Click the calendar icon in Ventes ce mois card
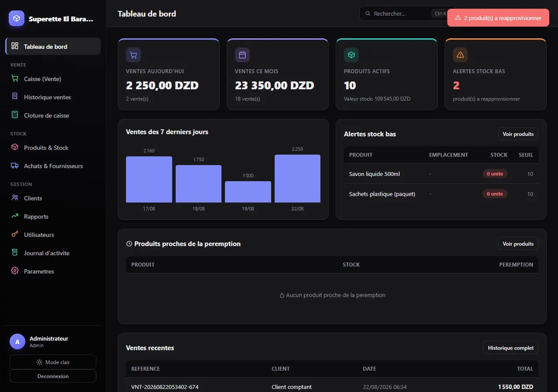 click(242, 55)
